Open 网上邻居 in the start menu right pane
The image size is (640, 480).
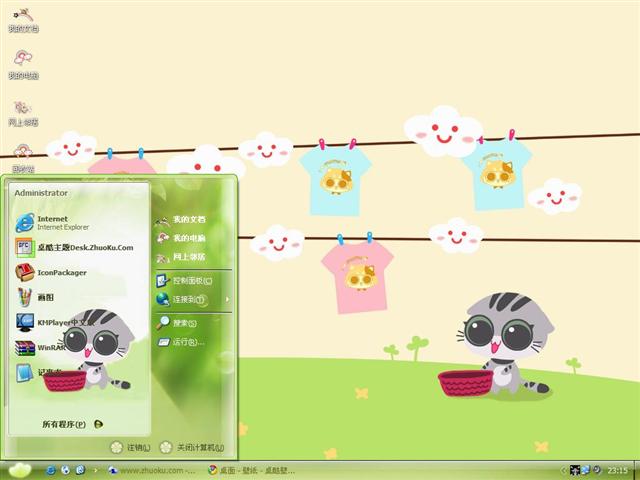coord(180,257)
